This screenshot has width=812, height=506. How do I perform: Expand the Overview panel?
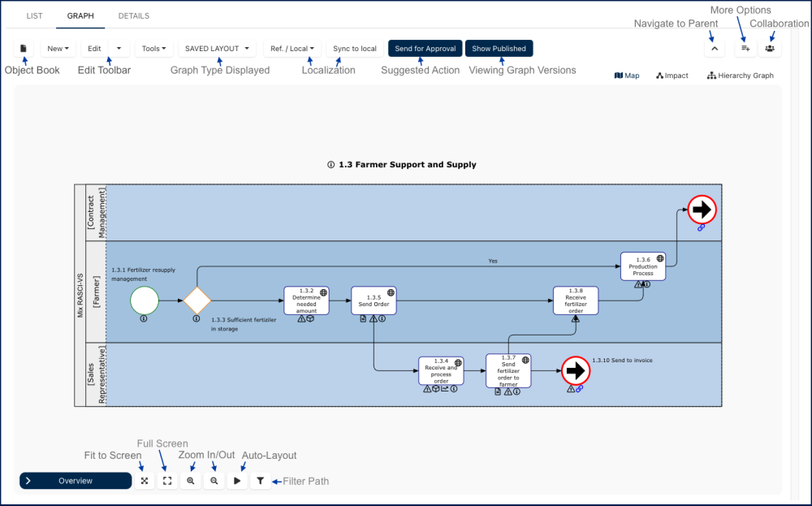pyautogui.click(x=76, y=481)
